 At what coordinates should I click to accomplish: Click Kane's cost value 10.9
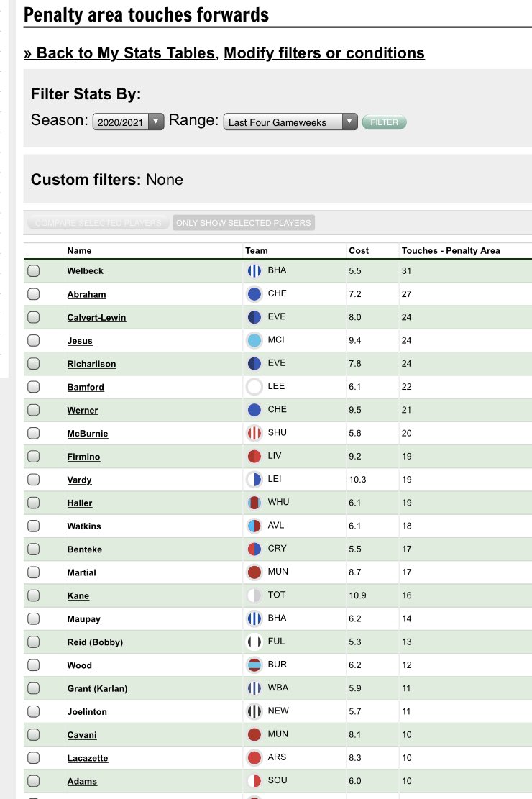357,595
